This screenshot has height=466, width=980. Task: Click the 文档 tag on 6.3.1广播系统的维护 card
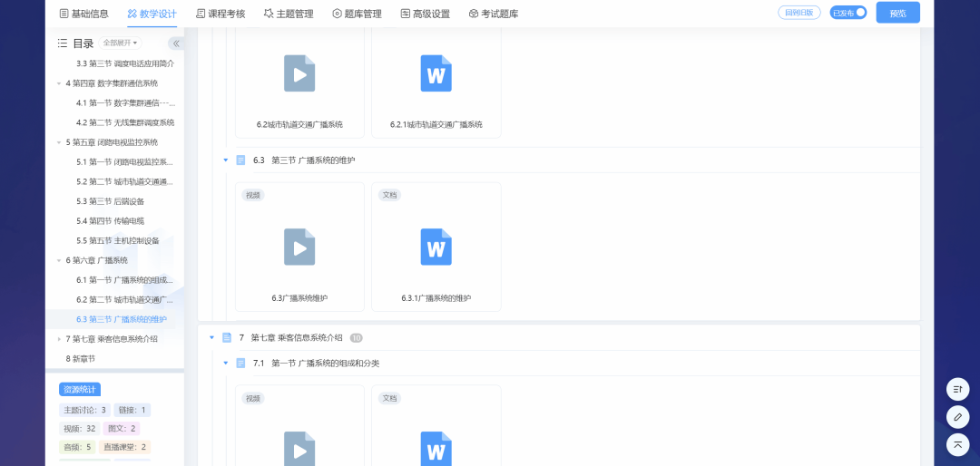coord(389,195)
